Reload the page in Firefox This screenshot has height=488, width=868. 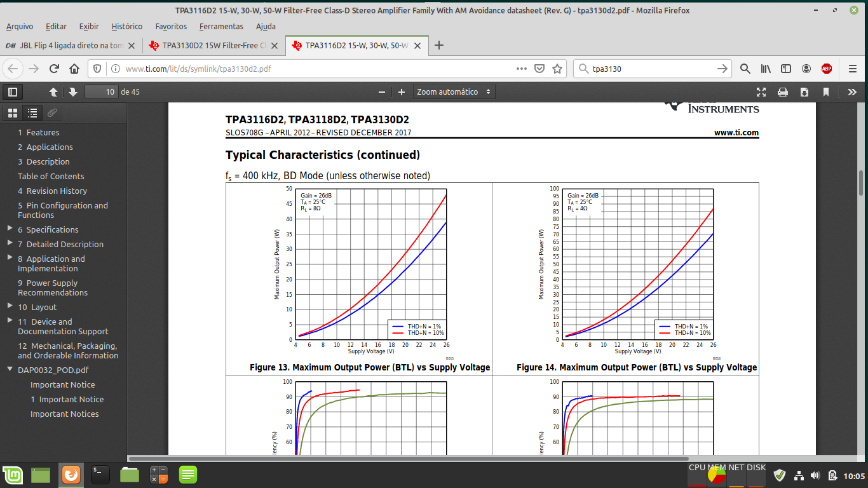(x=54, y=69)
